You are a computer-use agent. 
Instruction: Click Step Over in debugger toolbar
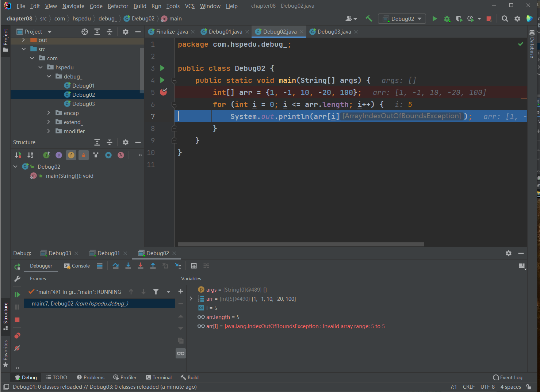click(116, 266)
